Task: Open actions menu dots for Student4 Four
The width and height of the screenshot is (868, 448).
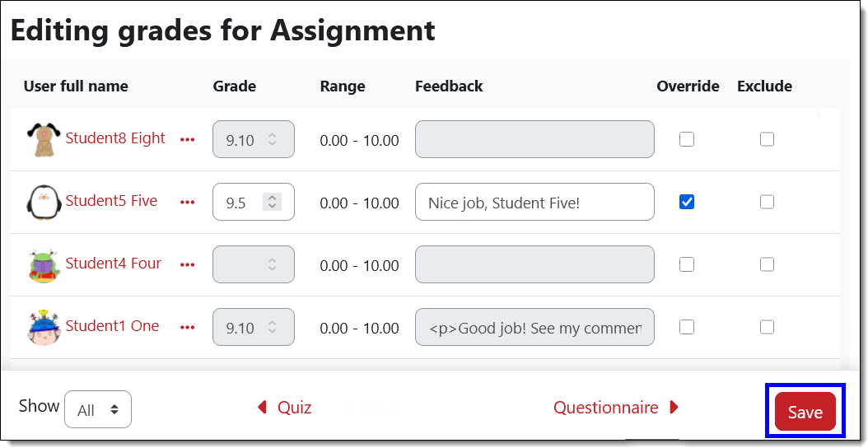Action: click(x=188, y=265)
